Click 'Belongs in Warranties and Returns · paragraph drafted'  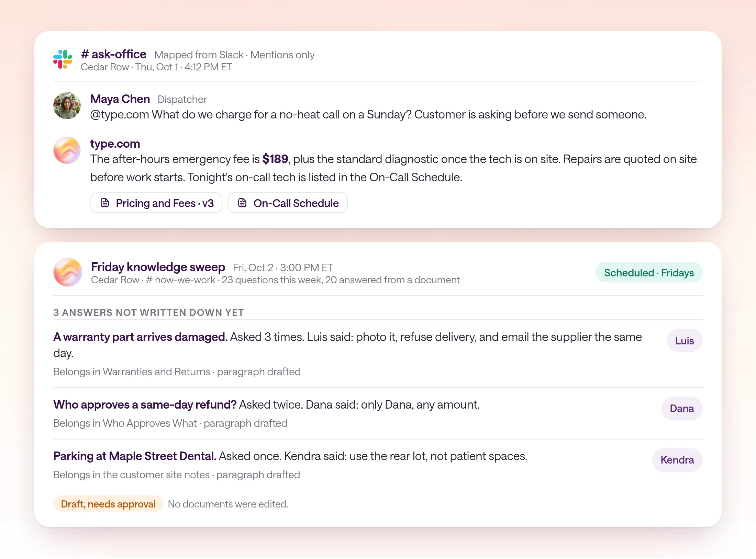coord(177,372)
